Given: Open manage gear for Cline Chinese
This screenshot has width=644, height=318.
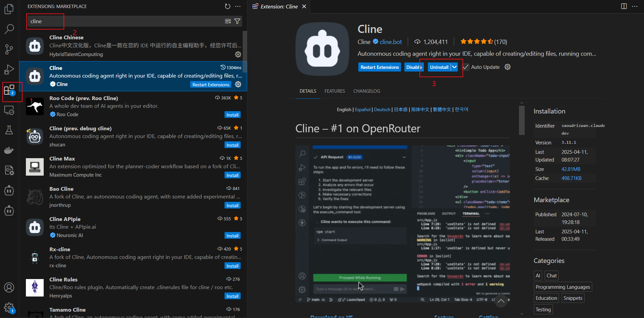Looking at the screenshot, I should click(x=238, y=54).
